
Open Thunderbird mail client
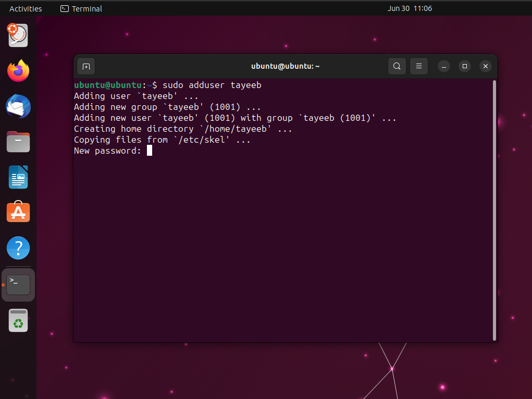coord(18,106)
